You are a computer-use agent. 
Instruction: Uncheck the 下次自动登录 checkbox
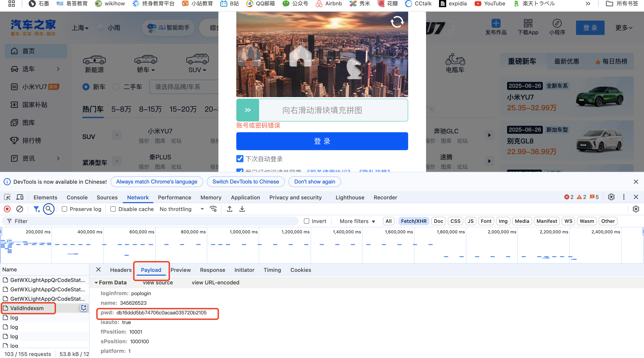click(x=240, y=158)
